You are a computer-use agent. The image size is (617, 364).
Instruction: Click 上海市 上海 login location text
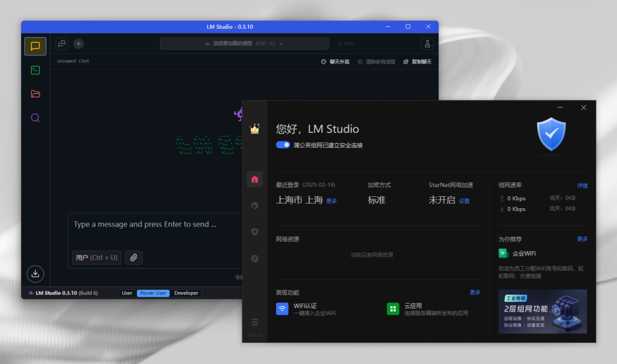(x=299, y=200)
